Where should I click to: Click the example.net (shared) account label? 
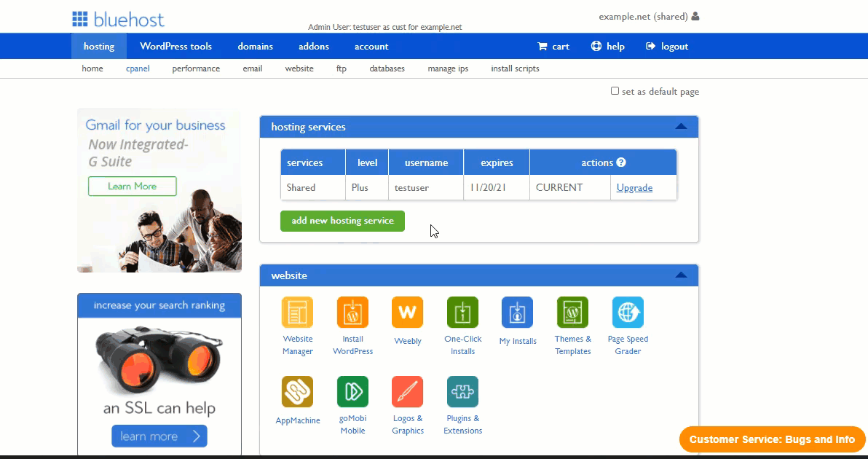[643, 17]
